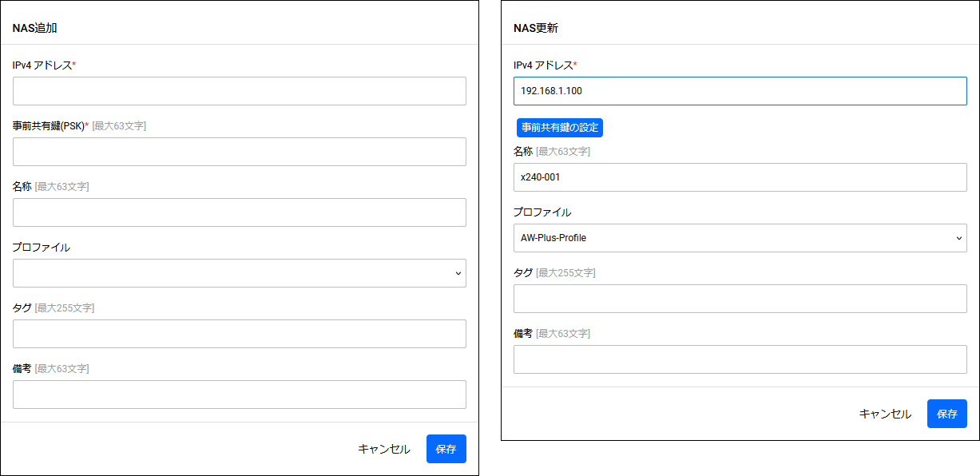Click the NAS追加 dialog title
The image size is (980, 476).
tap(35, 28)
